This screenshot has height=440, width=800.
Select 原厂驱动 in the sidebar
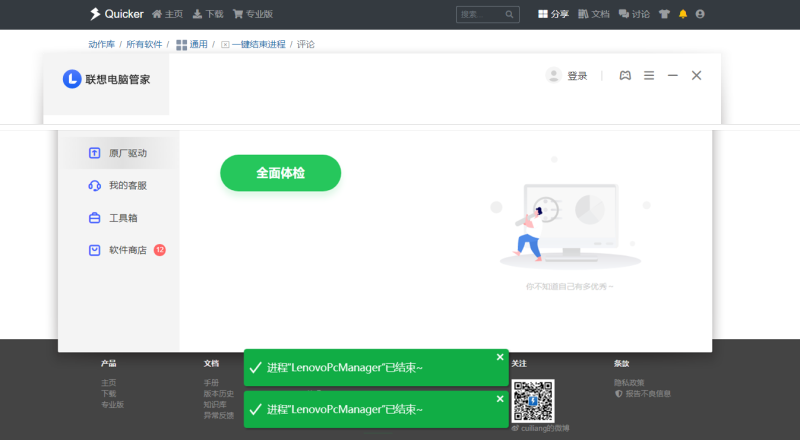click(119, 153)
